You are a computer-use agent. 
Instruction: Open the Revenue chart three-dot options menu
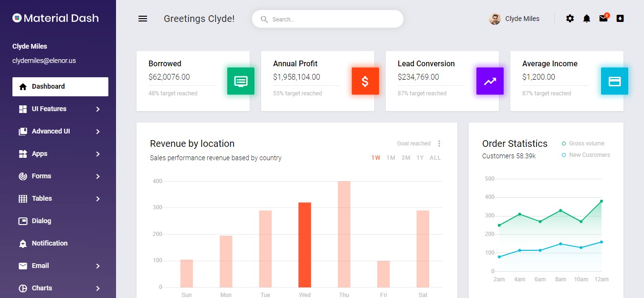439,144
